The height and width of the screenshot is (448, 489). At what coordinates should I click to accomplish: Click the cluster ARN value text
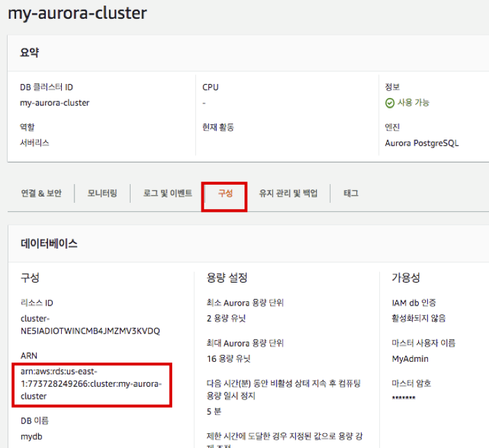[x=91, y=383]
